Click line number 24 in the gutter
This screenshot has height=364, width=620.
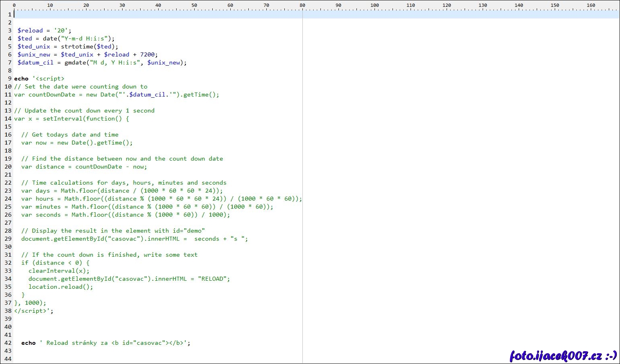8,199
